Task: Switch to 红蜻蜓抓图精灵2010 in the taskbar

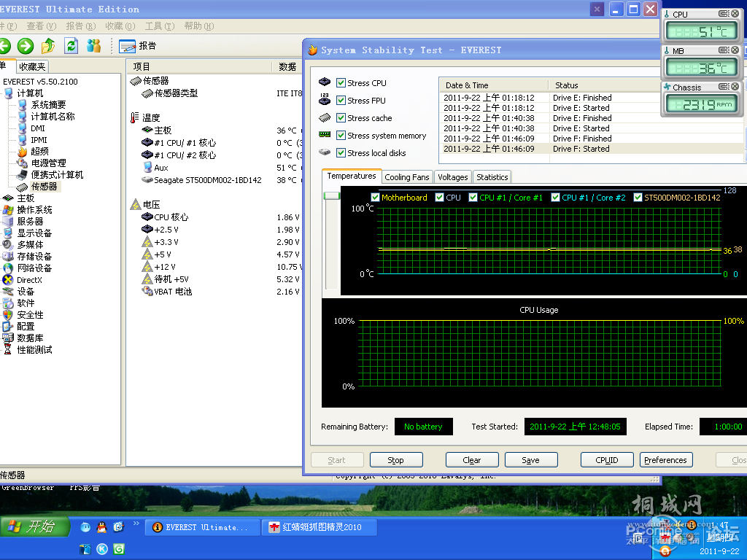Action: click(320, 528)
